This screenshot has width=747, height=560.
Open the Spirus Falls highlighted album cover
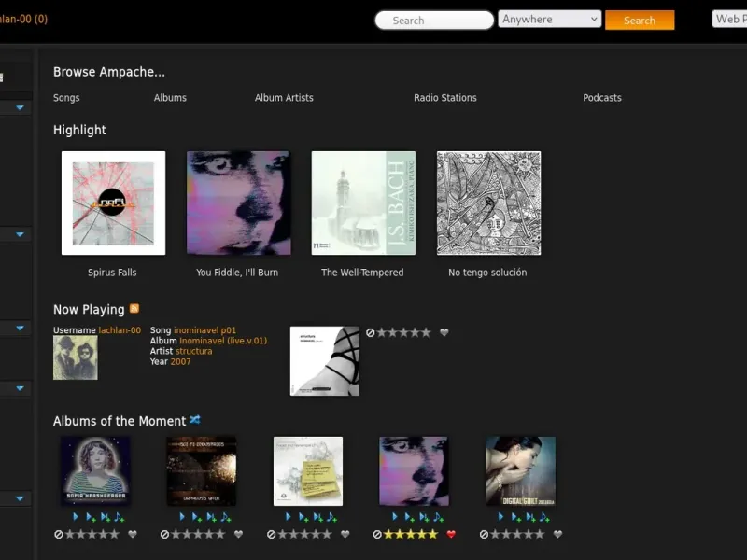(113, 203)
